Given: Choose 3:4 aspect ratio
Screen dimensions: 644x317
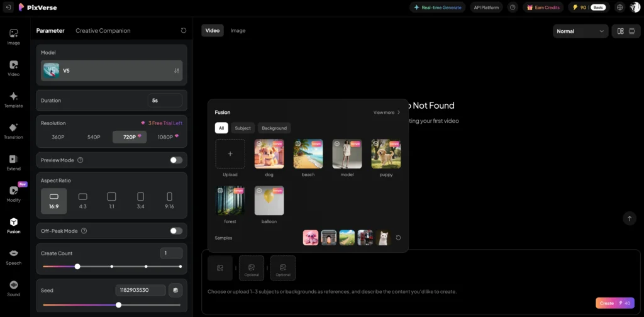Looking at the screenshot, I should coord(140,201).
